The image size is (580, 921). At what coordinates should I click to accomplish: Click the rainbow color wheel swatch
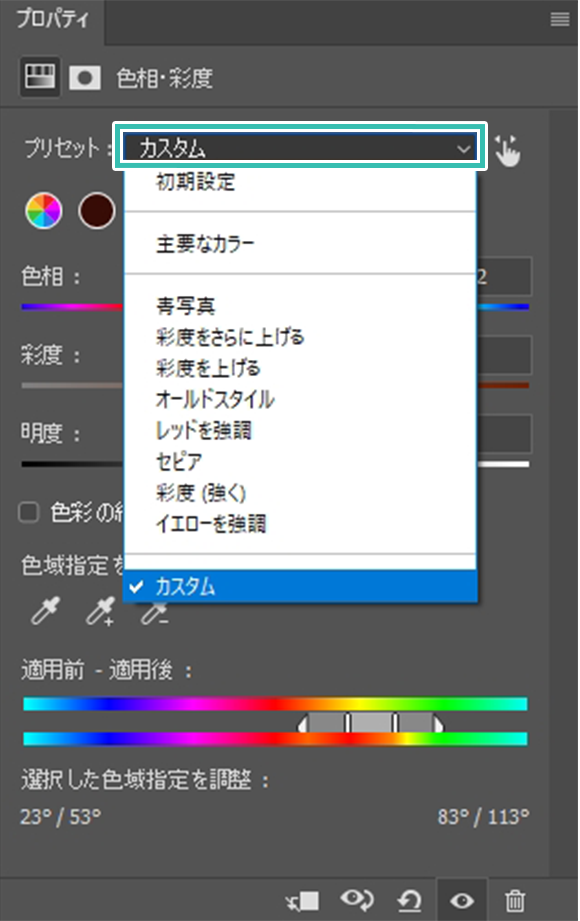[x=44, y=210]
